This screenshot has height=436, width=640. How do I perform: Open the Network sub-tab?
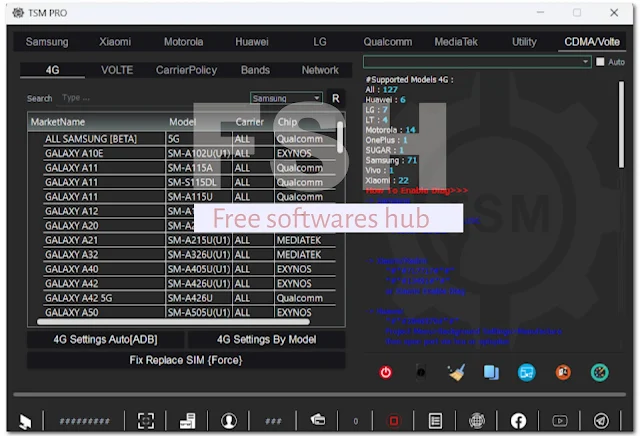(320, 70)
